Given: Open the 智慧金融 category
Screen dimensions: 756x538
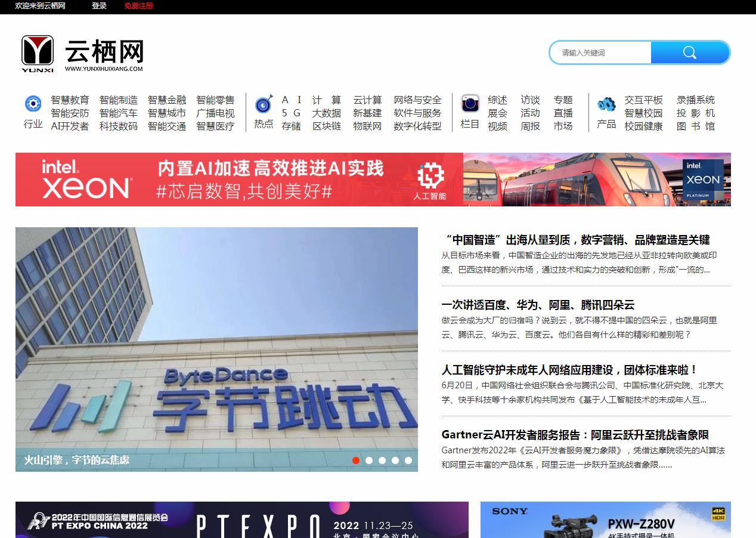Looking at the screenshot, I should [167, 100].
